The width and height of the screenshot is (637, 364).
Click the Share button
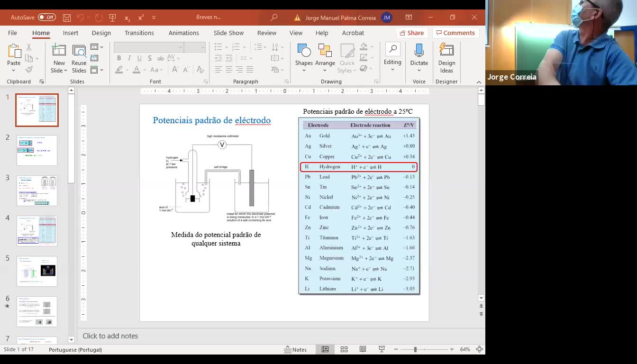pyautogui.click(x=411, y=33)
